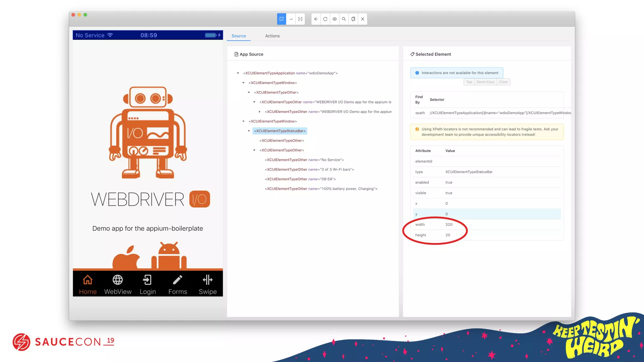Open the Source tab
Viewport: 644px width, 362px height.
tap(239, 36)
